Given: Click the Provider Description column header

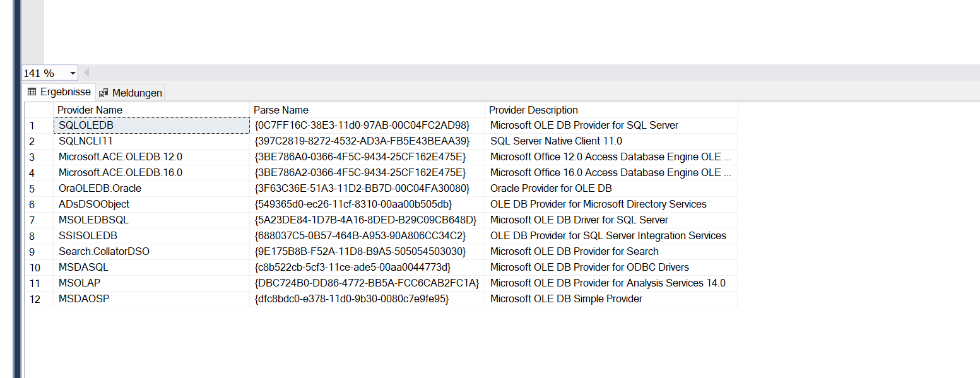Looking at the screenshot, I should tap(611, 110).
